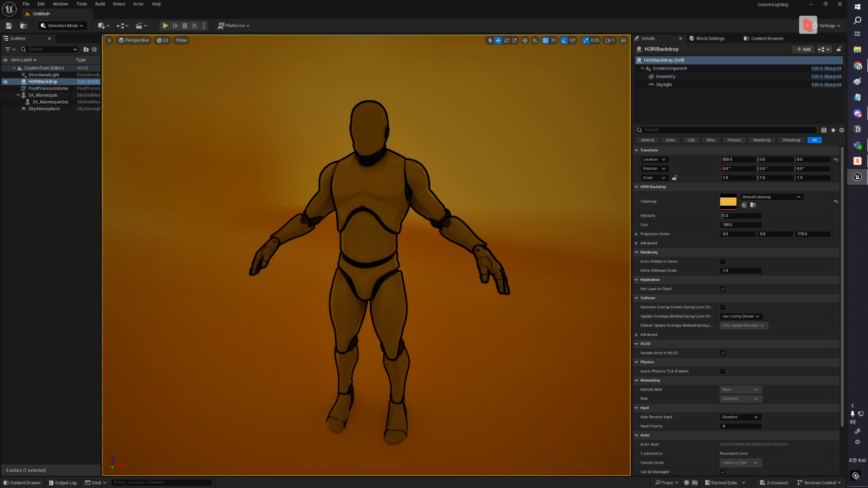
Task: Open the Build menu
Action: (100, 4)
